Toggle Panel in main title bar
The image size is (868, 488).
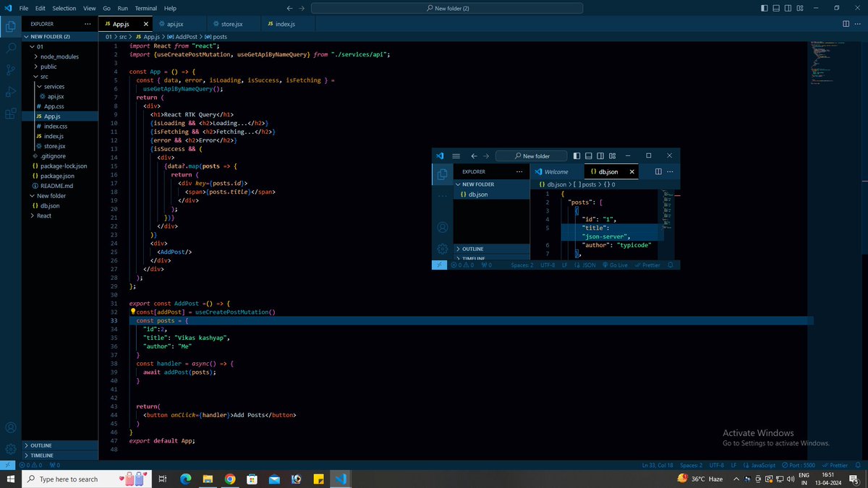pos(777,8)
